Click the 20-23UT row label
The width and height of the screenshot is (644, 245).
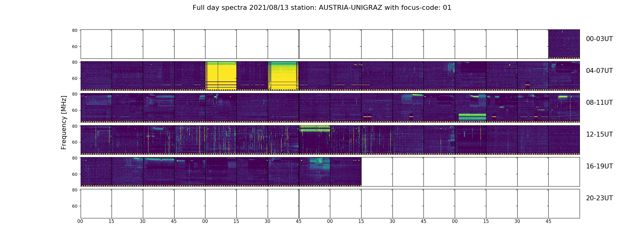(x=599, y=198)
